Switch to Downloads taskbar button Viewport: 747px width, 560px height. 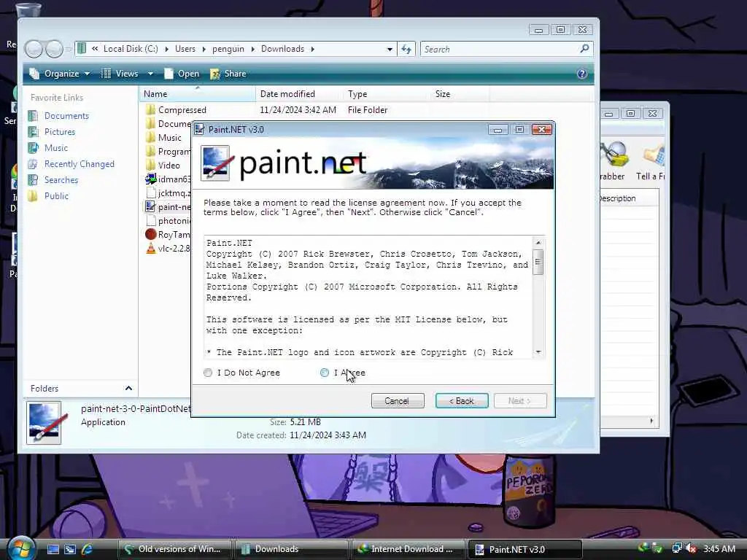[292, 549]
